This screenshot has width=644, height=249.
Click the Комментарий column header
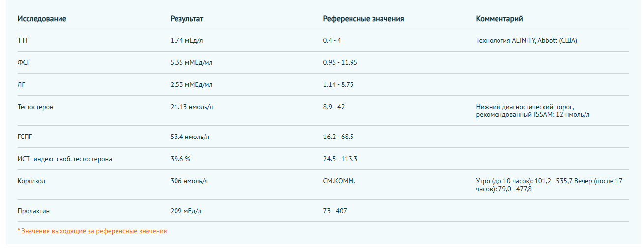coord(499,19)
